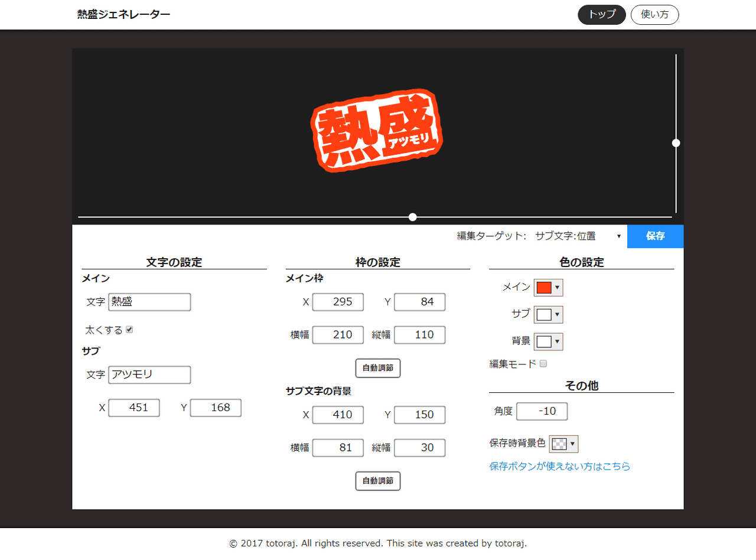
Task: Click 自動調節 under サブ文字の背景
Action: tap(377, 481)
